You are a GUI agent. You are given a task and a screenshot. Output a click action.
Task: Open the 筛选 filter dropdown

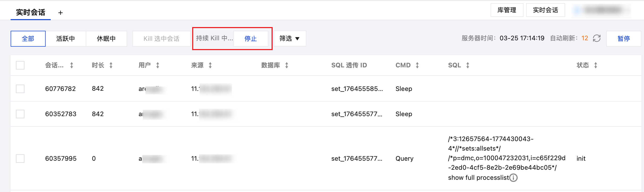[x=290, y=38]
